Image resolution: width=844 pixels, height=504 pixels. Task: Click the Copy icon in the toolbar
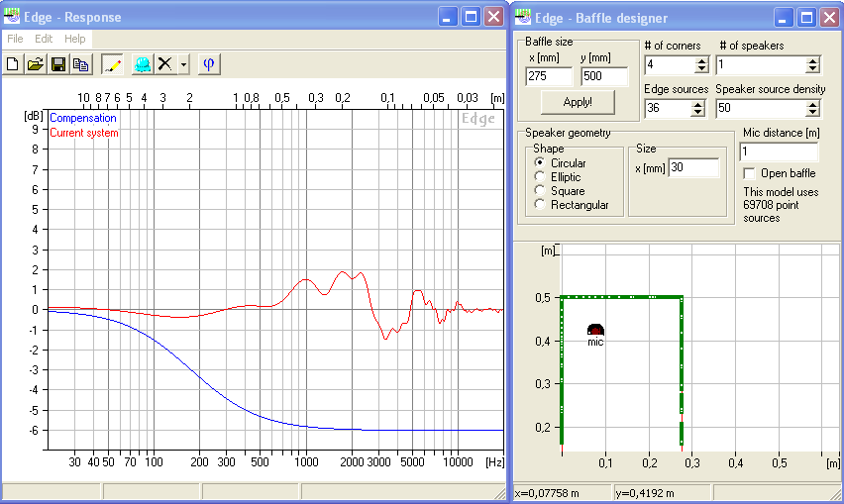81,64
